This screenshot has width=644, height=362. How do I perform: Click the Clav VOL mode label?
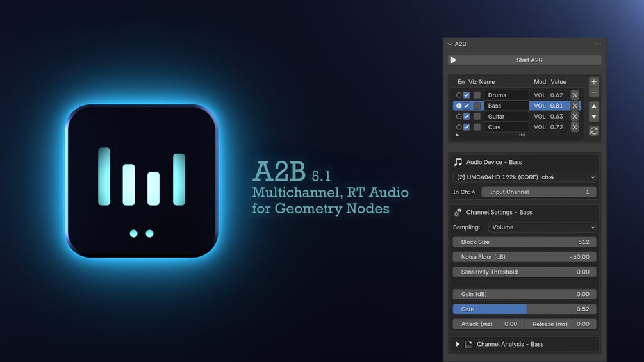(x=540, y=127)
